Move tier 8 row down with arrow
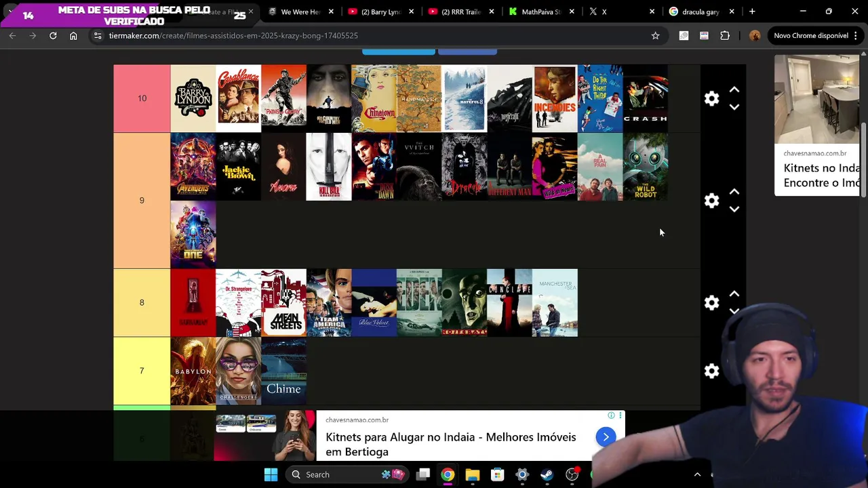Image resolution: width=868 pixels, height=488 pixels. (734, 311)
